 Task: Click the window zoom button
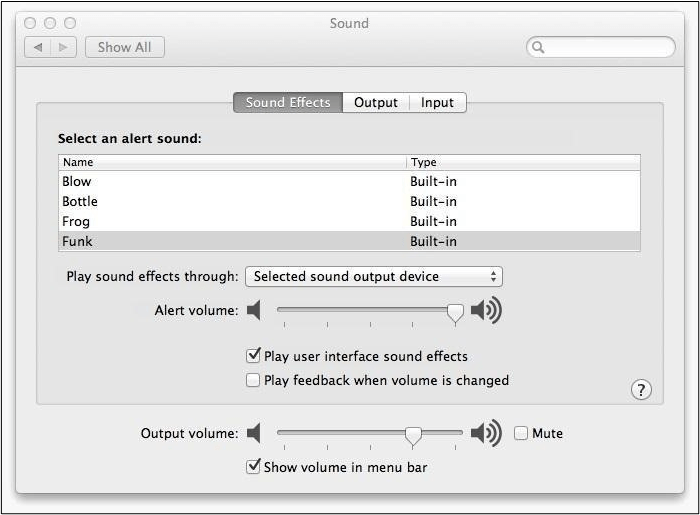pyautogui.click(x=70, y=23)
